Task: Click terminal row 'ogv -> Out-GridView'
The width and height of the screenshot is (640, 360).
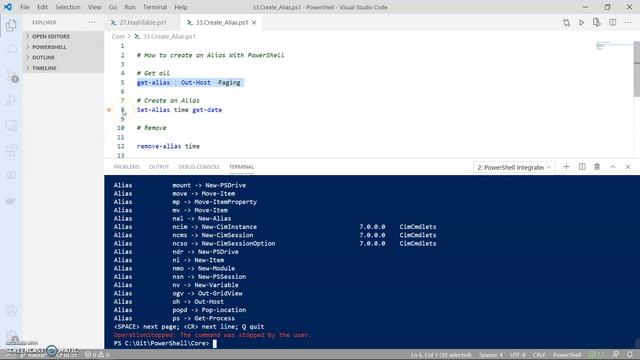Action: pos(207,293)
